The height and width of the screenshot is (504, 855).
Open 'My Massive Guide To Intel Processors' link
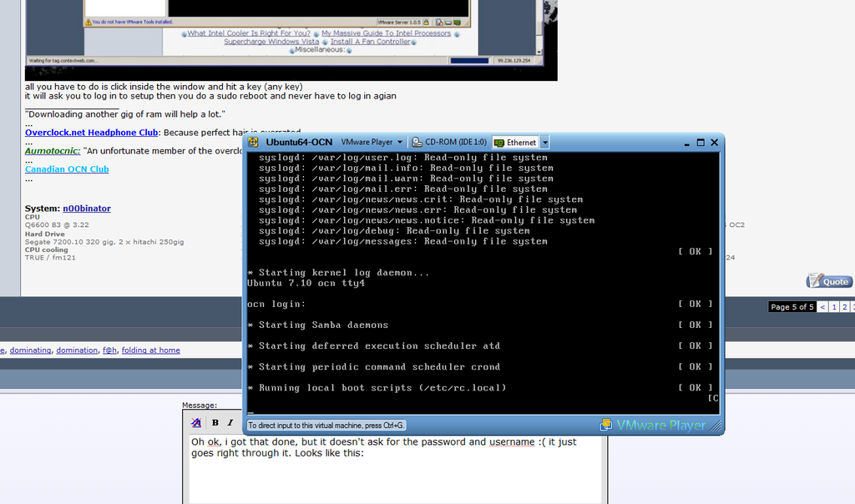point(386,33)
